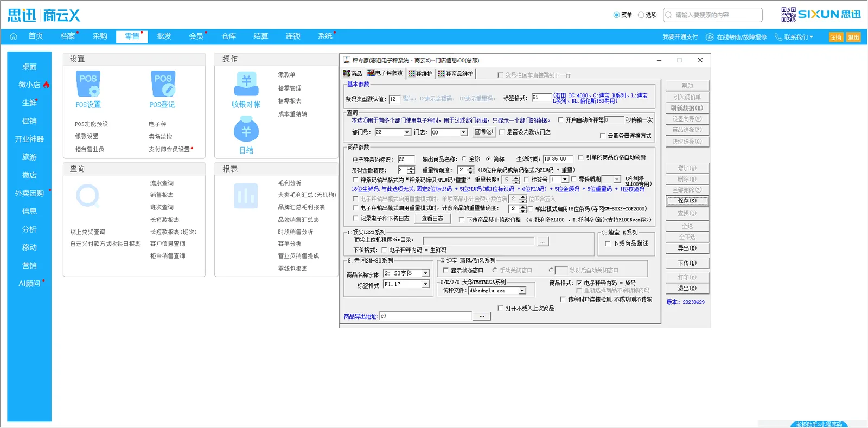Open the 标签格式 F1.17 dropdown

pos(425,284)
